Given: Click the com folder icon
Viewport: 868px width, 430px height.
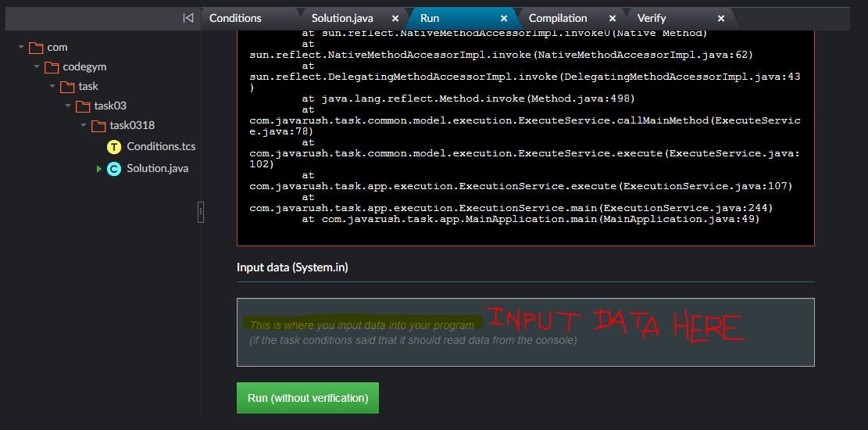Looking at the screenshot, I should click(x=36, y=48).
